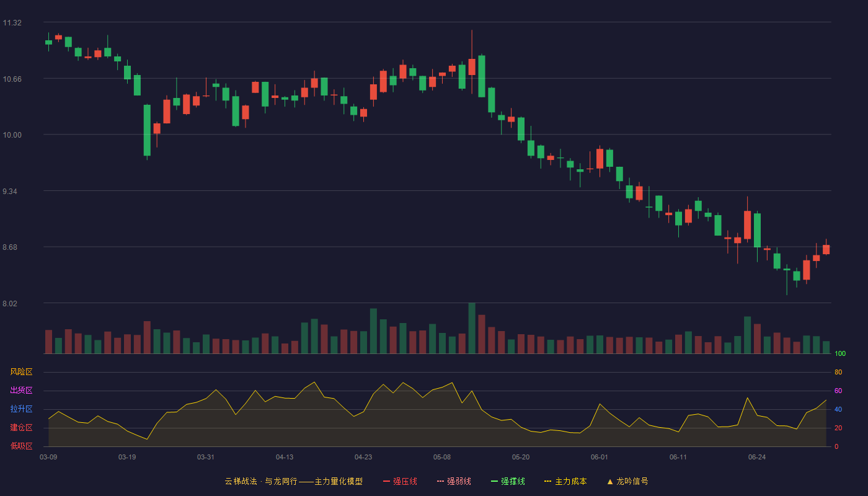Toggle the 云梯战法 · 与龙同行 legend entry
This screenshot has width=868, height=496.
294,481
